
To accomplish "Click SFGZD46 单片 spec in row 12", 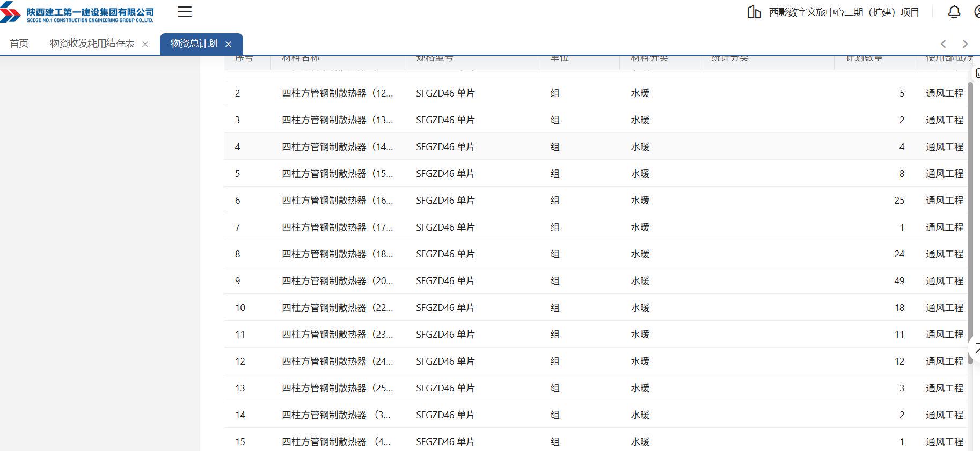I will (445, 361).
